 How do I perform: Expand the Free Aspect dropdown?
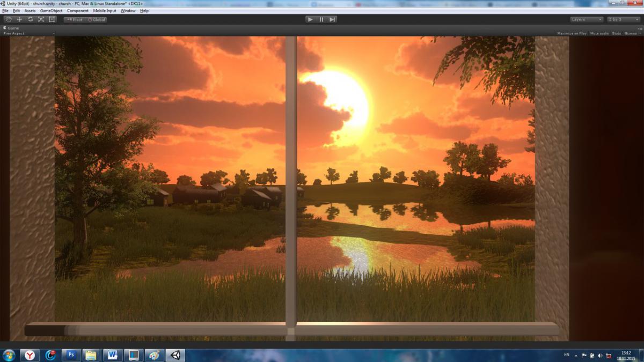click(x=28, y=33)
